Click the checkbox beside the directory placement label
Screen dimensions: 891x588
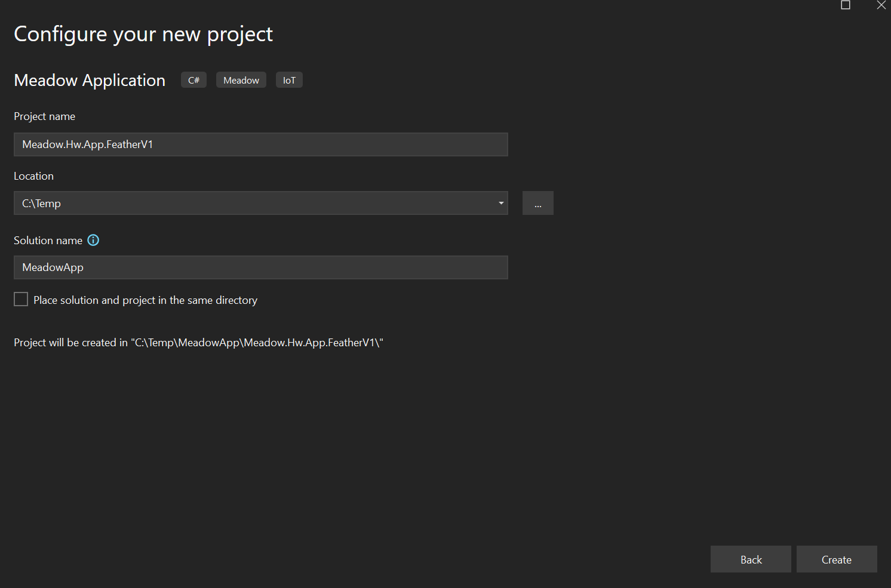click(21, 299)
